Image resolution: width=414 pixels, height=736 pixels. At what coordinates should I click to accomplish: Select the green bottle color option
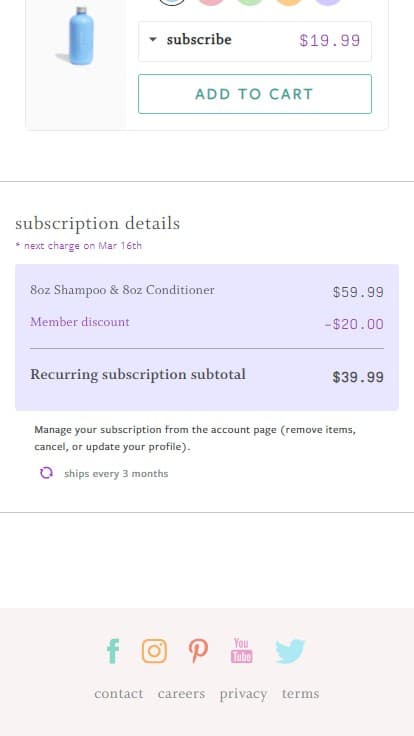pyautogui.click(x=250, y=2)
